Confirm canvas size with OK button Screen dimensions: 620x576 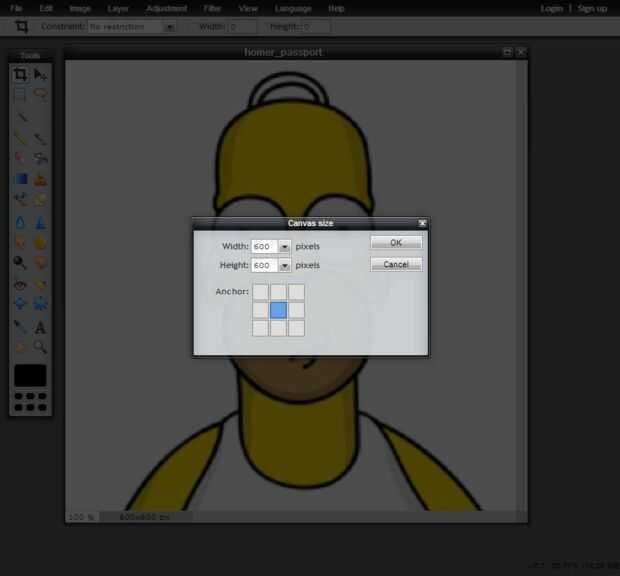click(x=396, y=243)
